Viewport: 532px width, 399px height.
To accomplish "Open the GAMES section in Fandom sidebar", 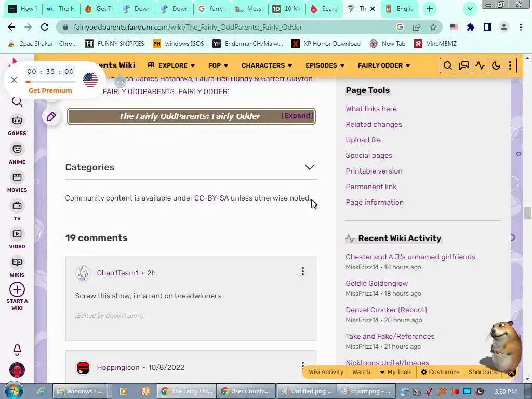I will point(17,126).
